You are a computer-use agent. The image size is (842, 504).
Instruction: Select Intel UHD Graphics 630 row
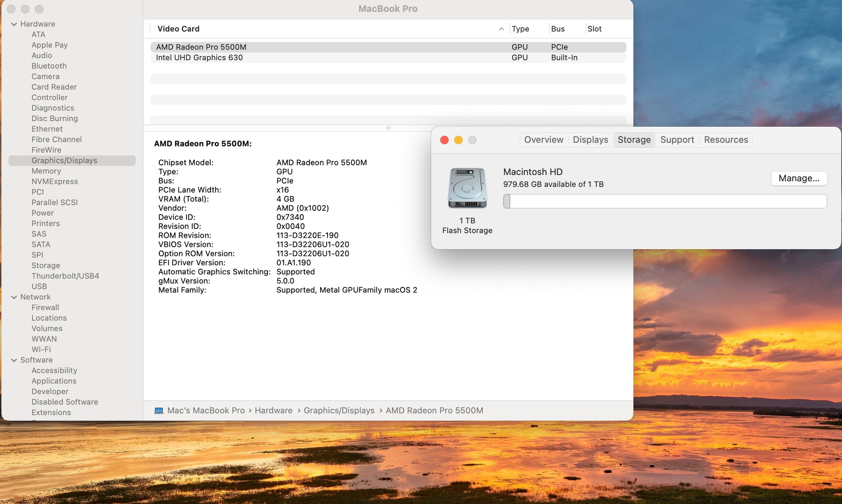coord(199,58)
